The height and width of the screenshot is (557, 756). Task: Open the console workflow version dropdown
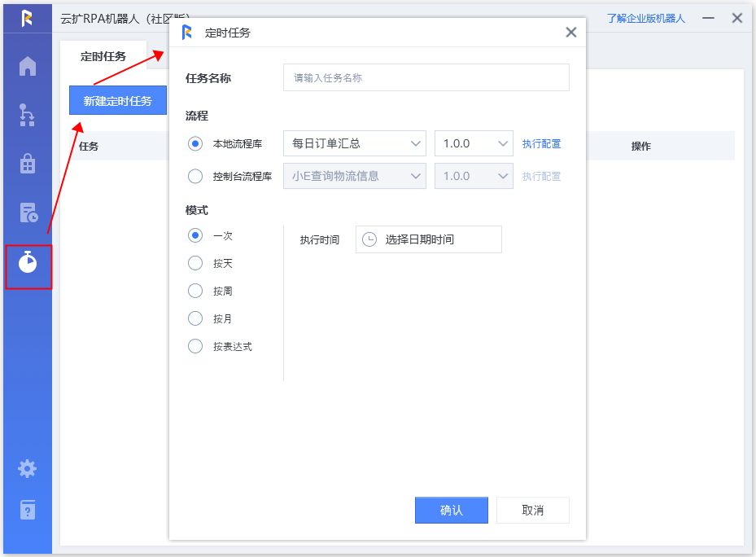(474, 176)
